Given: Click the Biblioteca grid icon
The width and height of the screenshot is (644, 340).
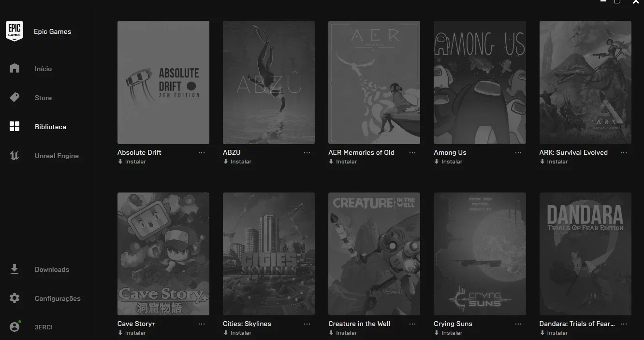Looking at the screenshot, I should [15, 127].
